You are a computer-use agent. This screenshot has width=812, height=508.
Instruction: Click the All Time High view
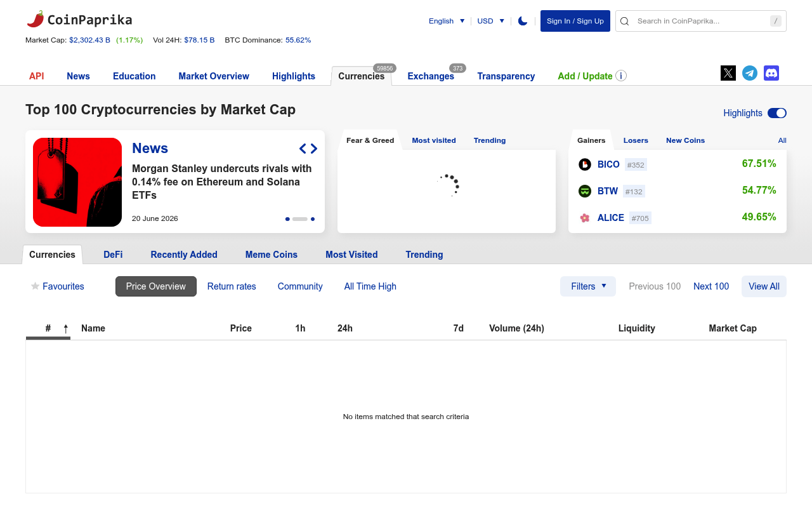pyautogui.click(x=370, y=286)
